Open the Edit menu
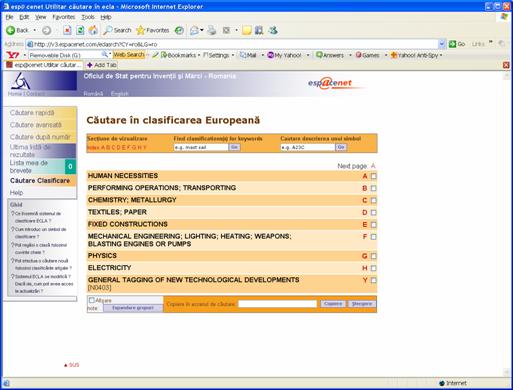Viewport: 513px width, 390px height. click(24, 17)
